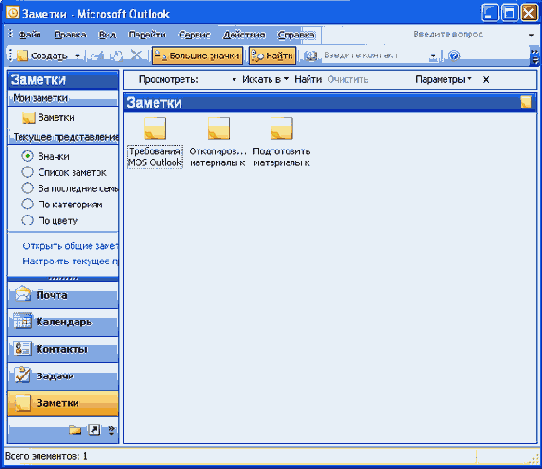542x469 pixels.
Task: Click the toolbar drag handle beside Создать
Action: click(10, 56)
